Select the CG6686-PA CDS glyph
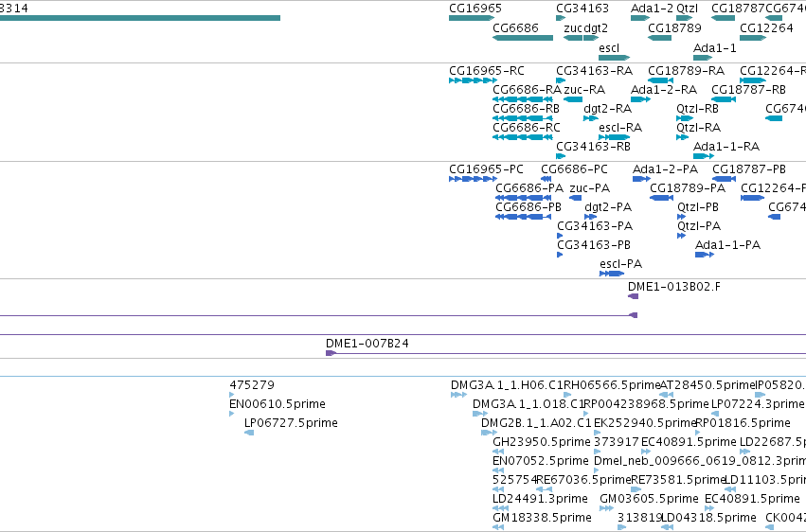Screen dimensions: 806x532 tap(523, 198)
